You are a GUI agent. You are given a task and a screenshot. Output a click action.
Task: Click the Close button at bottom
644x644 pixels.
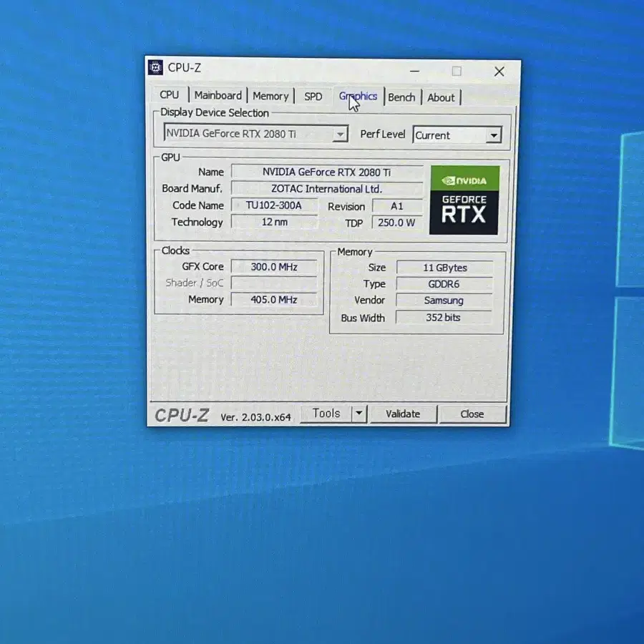[x=472, y=414]
